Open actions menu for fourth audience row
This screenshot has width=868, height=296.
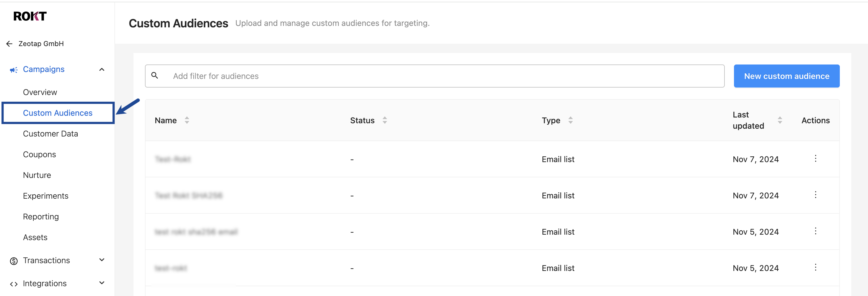point(815,268)
